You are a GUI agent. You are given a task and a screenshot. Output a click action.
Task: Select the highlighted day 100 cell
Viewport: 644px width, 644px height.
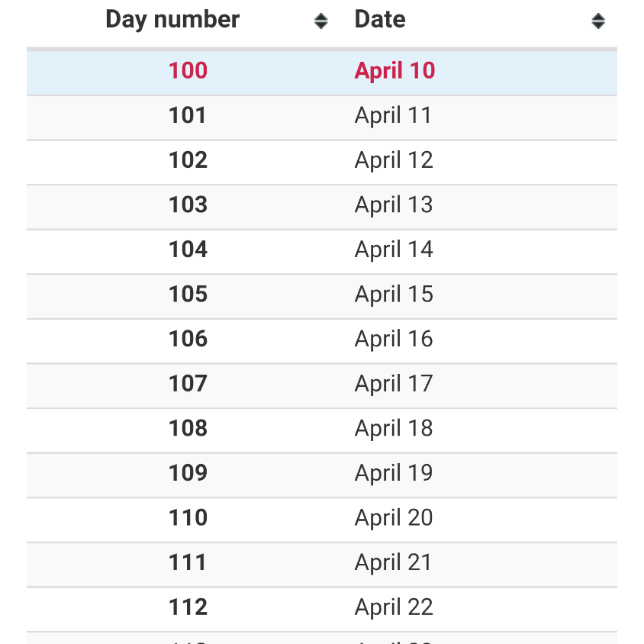tap(188, 70)
